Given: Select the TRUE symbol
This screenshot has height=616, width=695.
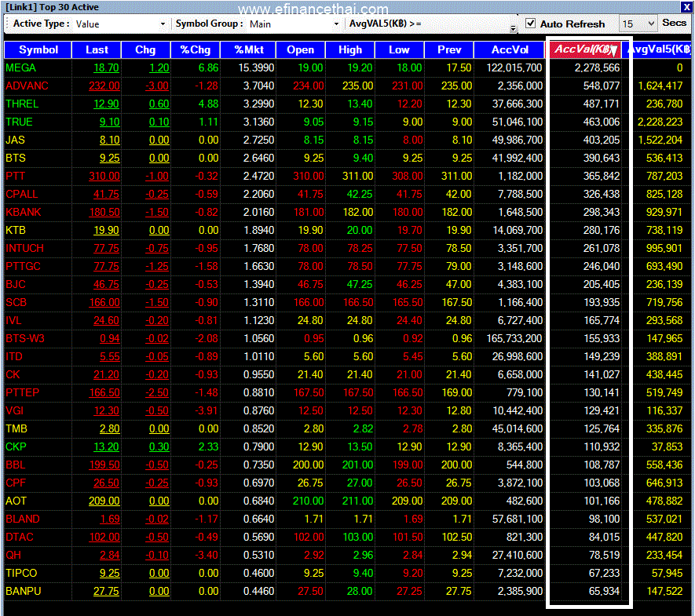Looking at the screenshot, I should click(19, 122).
